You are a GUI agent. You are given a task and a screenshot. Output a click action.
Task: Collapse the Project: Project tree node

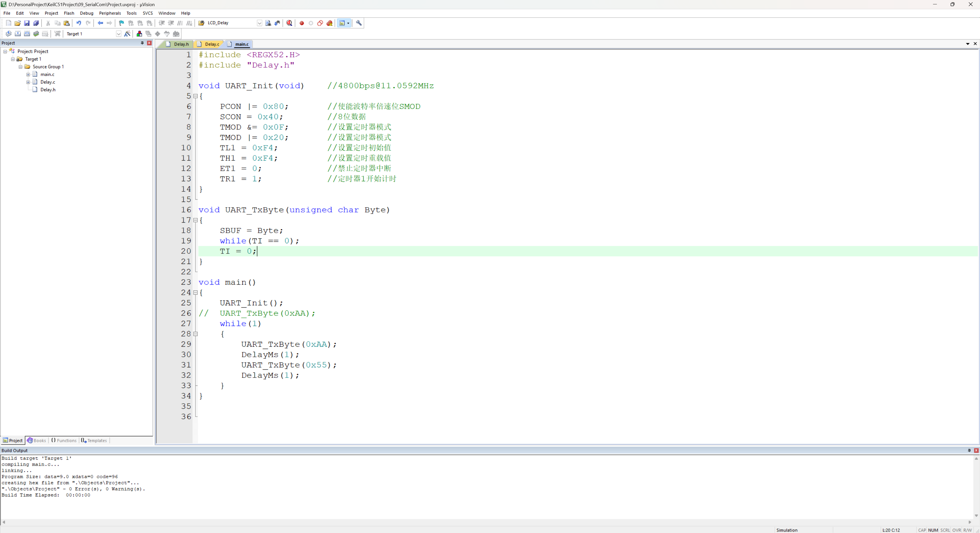[x=5, y=51]
